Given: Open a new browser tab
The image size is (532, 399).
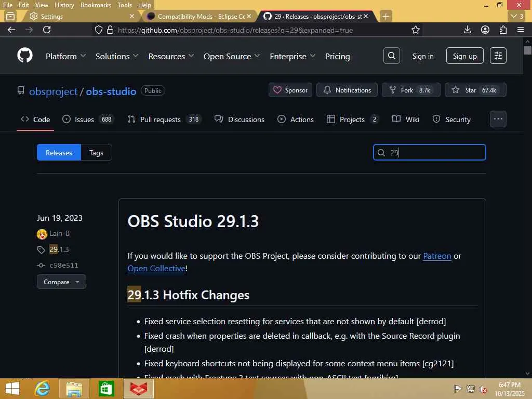Looking at the screenshot, I should [386, 16].
